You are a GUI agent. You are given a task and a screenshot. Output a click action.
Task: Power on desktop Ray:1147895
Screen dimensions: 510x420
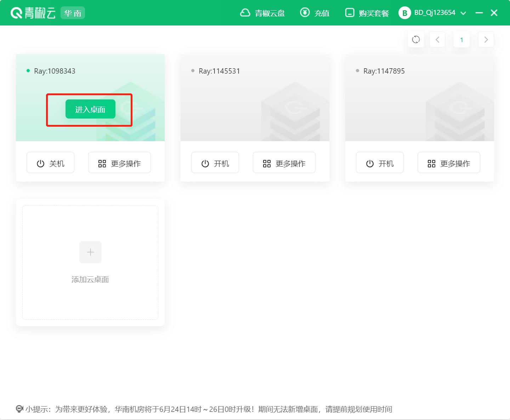380,162
